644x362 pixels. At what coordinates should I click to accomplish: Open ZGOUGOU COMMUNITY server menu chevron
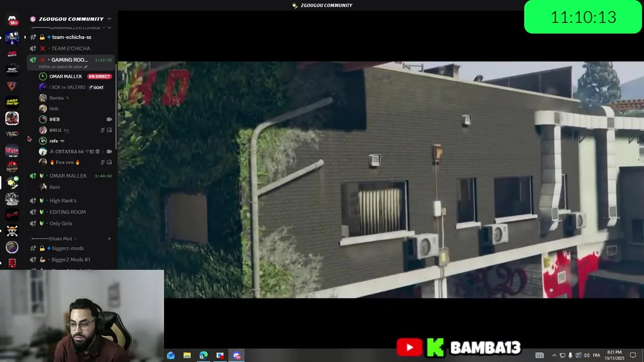click(x=109, y=19)
